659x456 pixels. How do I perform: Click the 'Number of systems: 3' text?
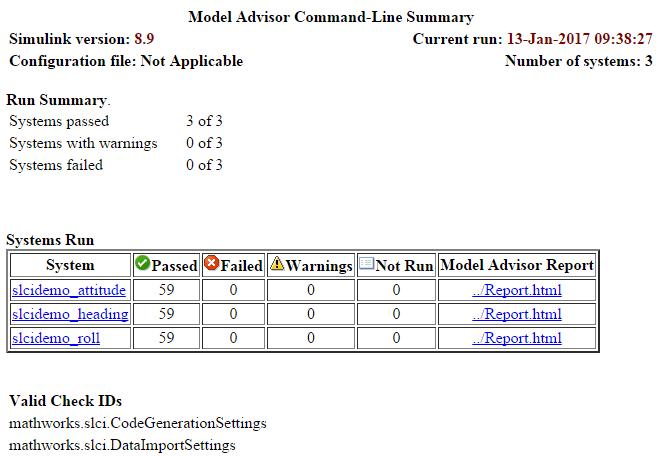coord(579,61)
